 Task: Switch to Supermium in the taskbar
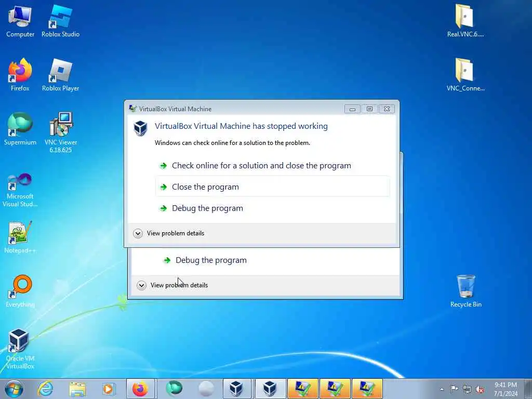(x=174, y=389)
